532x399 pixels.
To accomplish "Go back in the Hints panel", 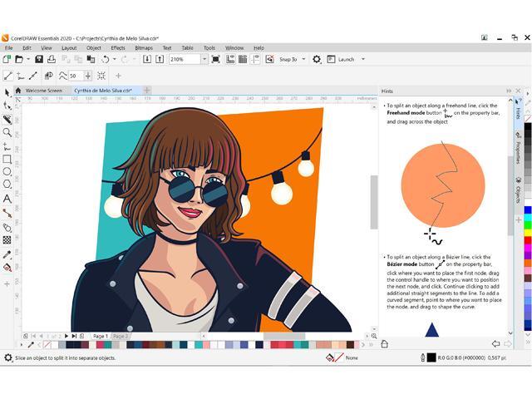I will [495, 344].
